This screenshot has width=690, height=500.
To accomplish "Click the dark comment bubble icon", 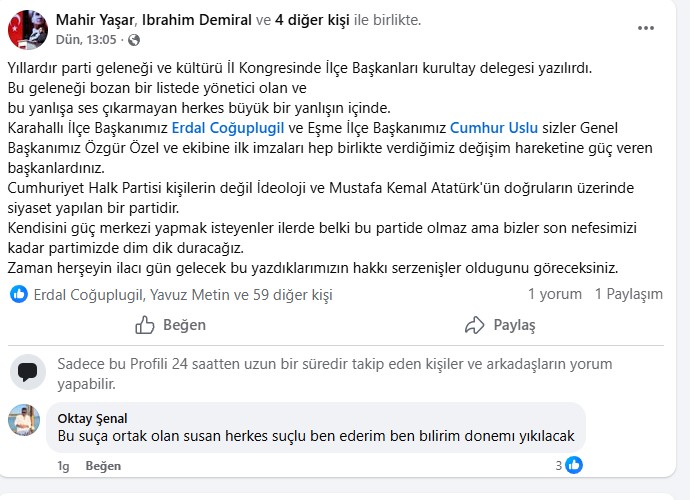I will click(x=28, y=372).
